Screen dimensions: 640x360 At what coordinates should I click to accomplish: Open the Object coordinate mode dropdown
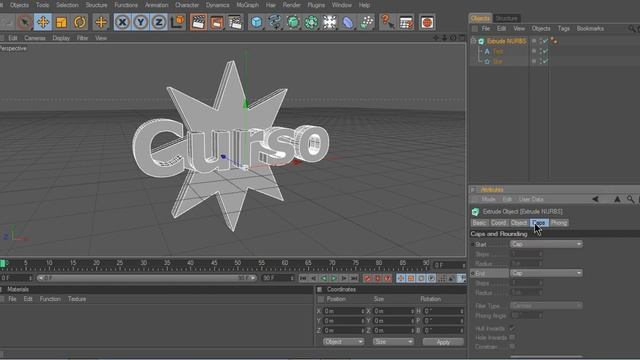click(x=343, y=342)
